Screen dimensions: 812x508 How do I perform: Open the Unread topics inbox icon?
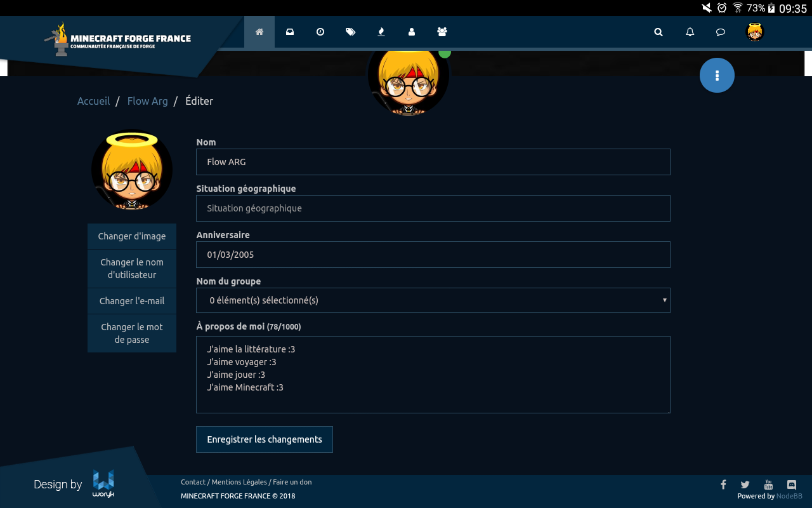click(290, 32)
